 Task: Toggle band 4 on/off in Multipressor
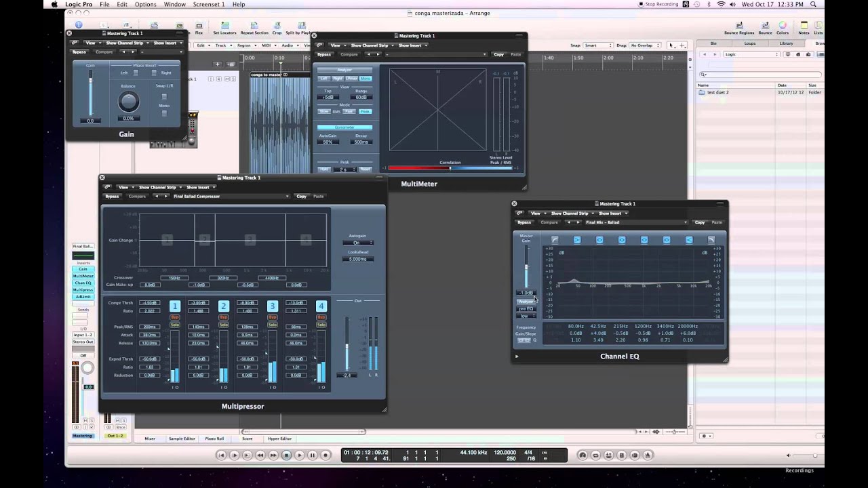click(x=321, y=306)
